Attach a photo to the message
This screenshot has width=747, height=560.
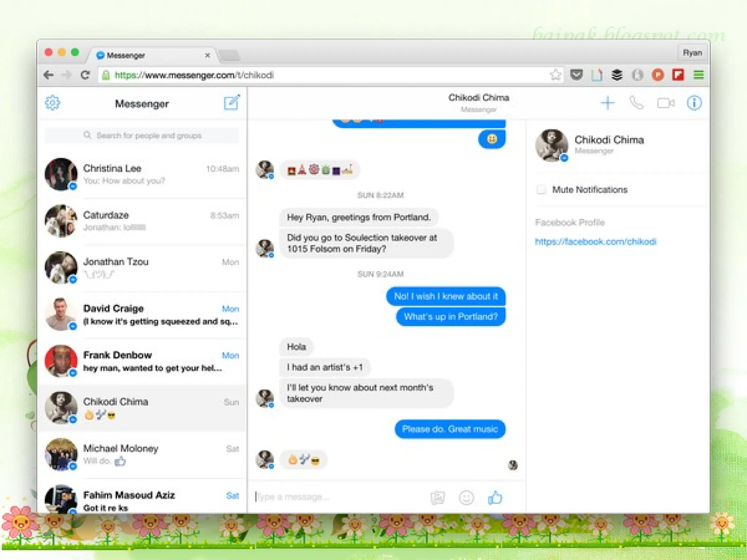tap(437, 497)
